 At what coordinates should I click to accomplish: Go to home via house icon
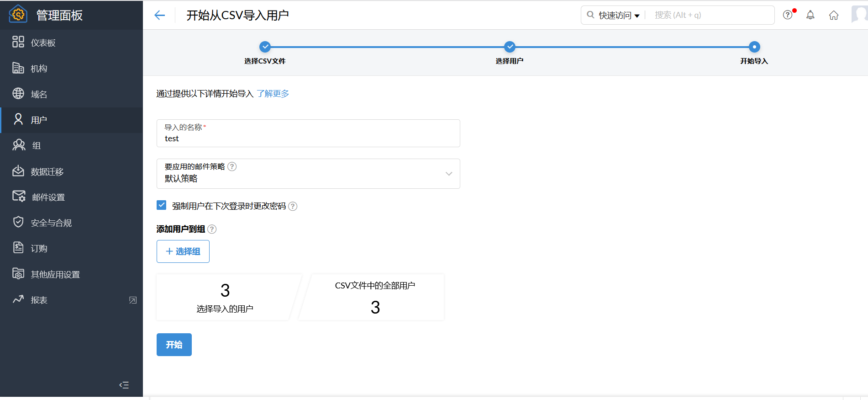tap(833, 15)
